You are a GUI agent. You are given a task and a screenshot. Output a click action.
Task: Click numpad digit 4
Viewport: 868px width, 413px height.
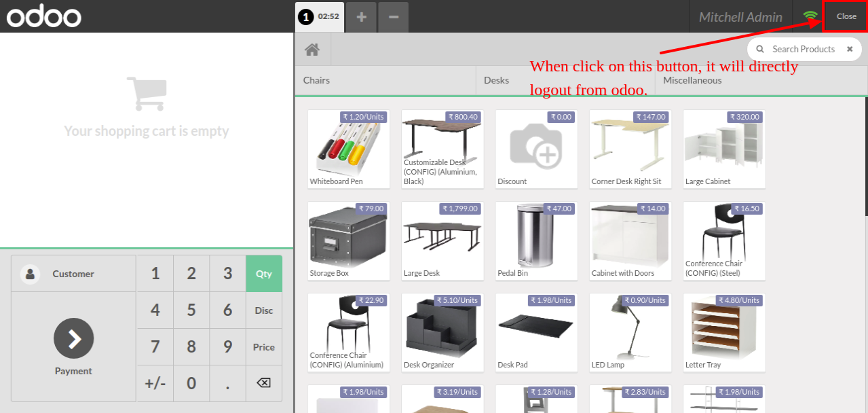[x=155, y=310]
